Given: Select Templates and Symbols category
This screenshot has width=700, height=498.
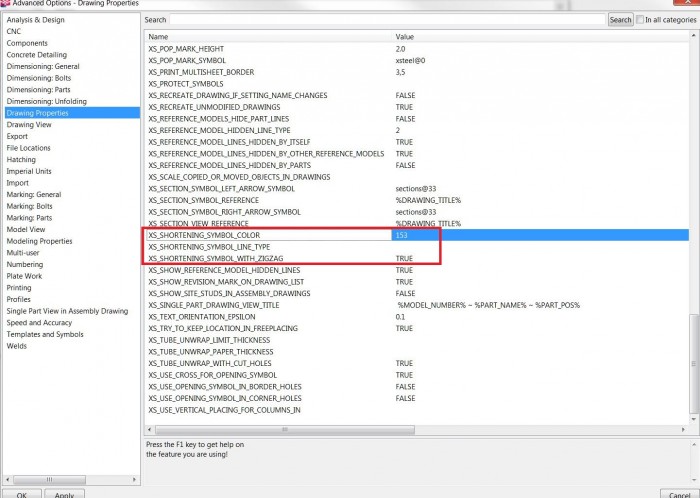Looking at the screenshot, I should 45,334.
